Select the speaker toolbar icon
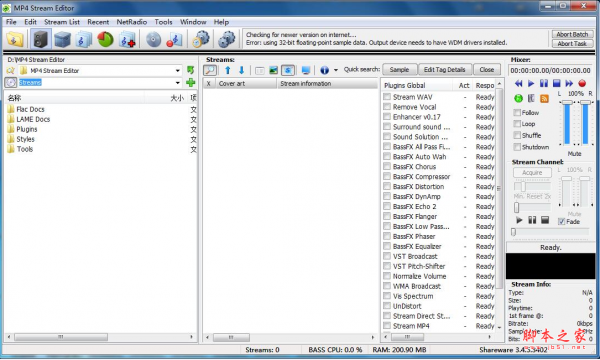 (41, 39)
